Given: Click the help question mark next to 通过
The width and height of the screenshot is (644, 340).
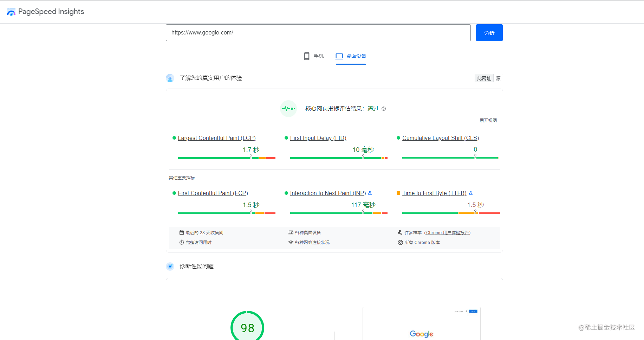Looking at the screenshot, I should tap(384, 109).
